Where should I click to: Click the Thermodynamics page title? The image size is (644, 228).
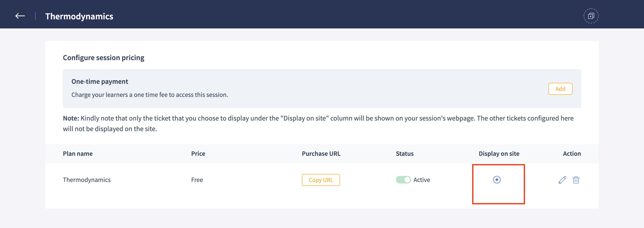click(x=79, y=16)
